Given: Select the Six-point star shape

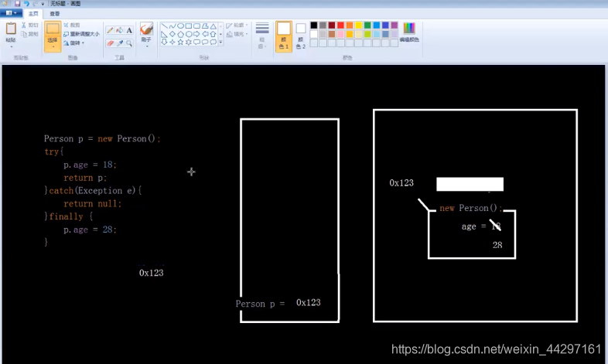Looking at the screenshot, I should pos(189,43).
